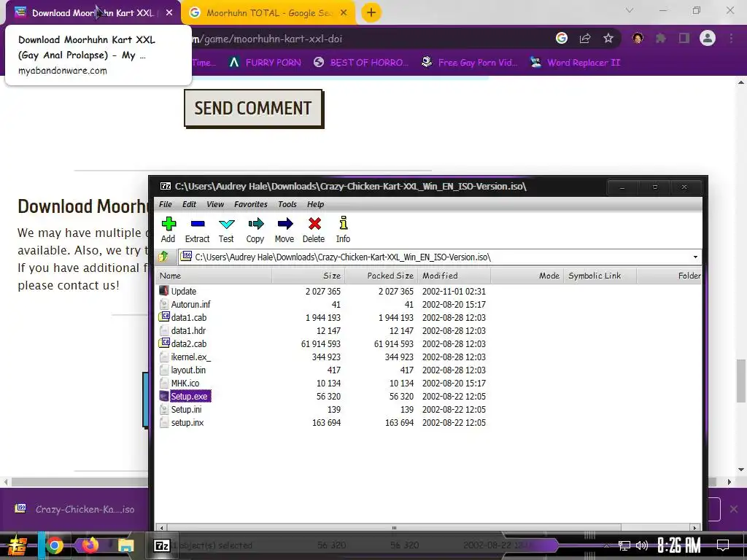Sort by the Size column header
Screen dimensions: 747x560
point(309,276)
